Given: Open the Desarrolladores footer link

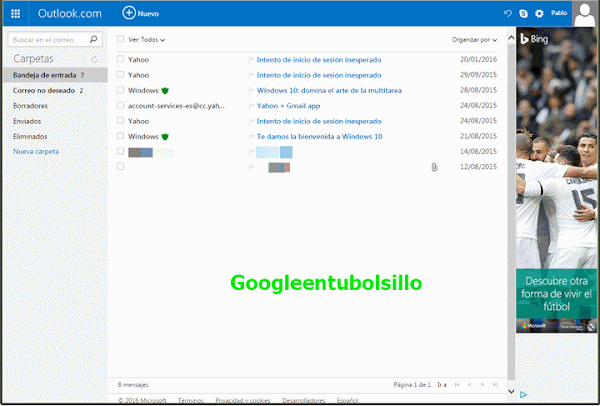Looking at the screenshot, I should pyautogui.click(x=303, y=400).
